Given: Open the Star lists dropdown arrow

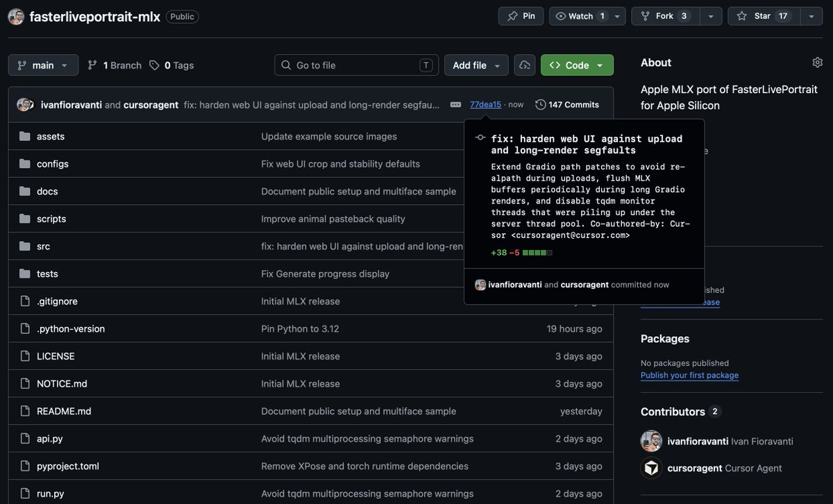Looking at the screenshot, I should (x=811, y=16).
